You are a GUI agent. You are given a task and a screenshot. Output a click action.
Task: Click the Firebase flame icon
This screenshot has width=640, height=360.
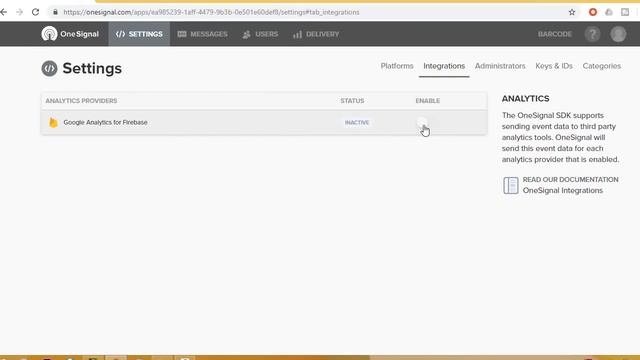coord(53,122)
